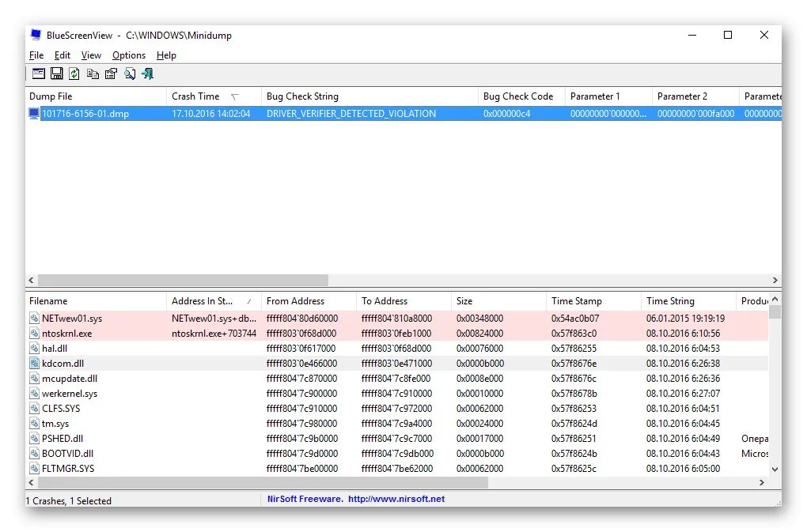Image resolution: width=807 pixels, height=532 pixels.
Task: Minimize the BlueScreenView window
Action: (692, 35)
